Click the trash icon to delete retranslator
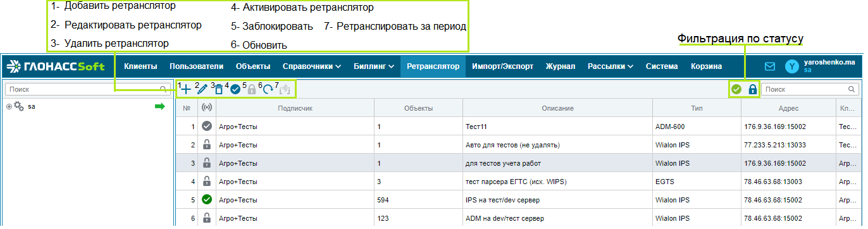The image size is (868, 229). (x=219, y=90)
